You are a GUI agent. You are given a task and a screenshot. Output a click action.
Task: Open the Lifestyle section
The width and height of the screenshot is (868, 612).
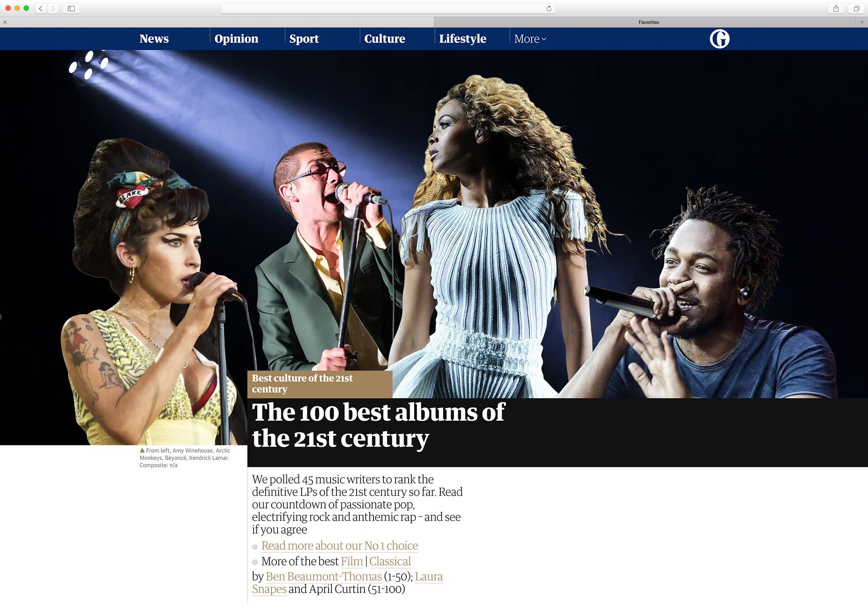[462, 39]
